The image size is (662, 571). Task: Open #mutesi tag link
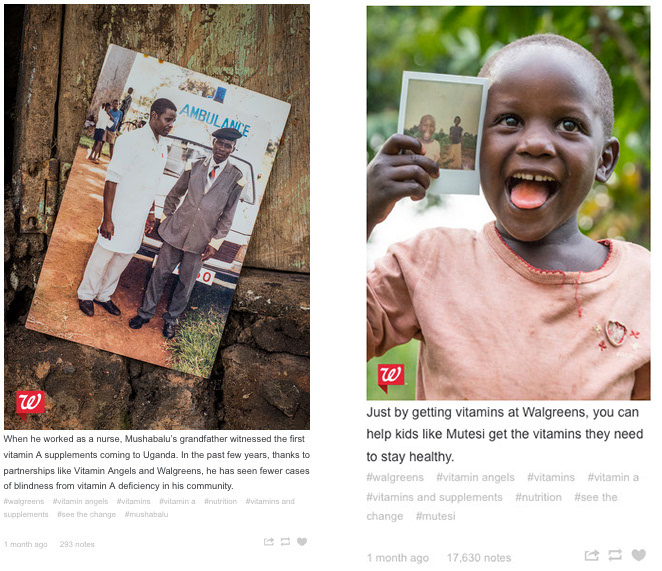point(436,516)
